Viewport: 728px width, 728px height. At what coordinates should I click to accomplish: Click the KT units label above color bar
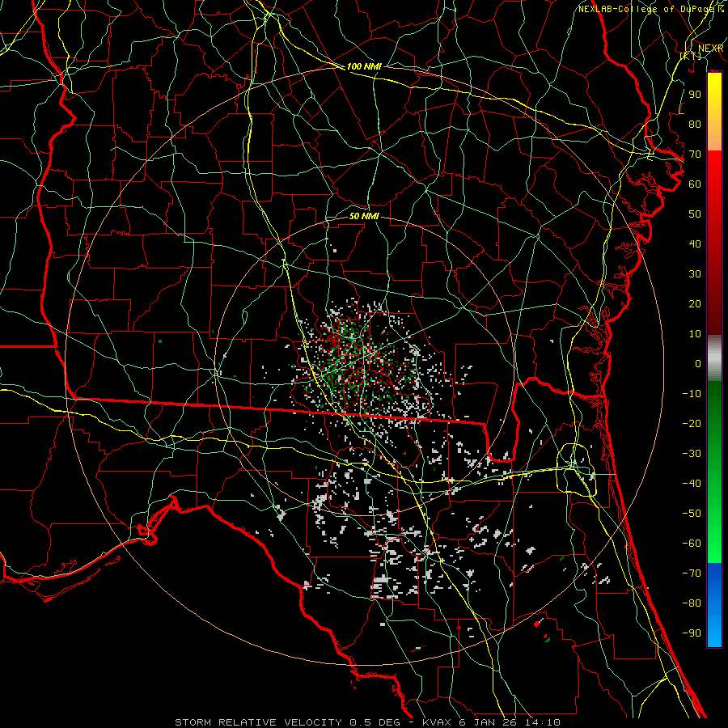click(x=691, y=56)
